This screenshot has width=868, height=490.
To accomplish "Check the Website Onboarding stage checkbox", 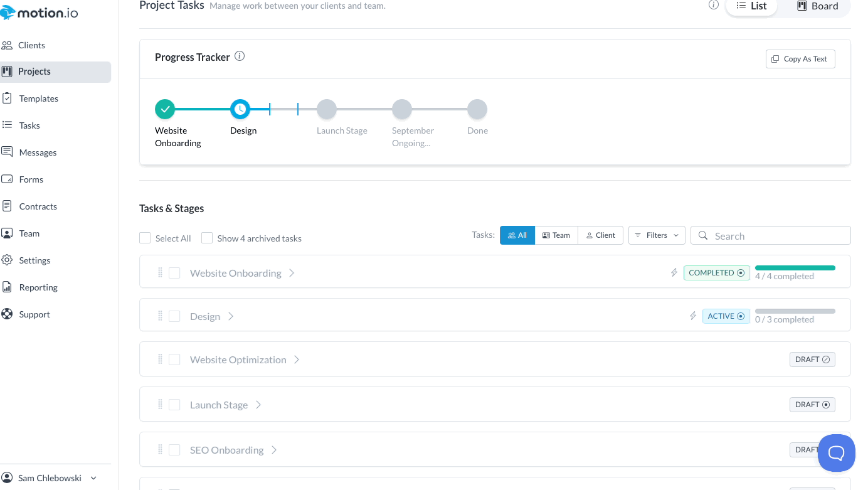I will [174, 273].
